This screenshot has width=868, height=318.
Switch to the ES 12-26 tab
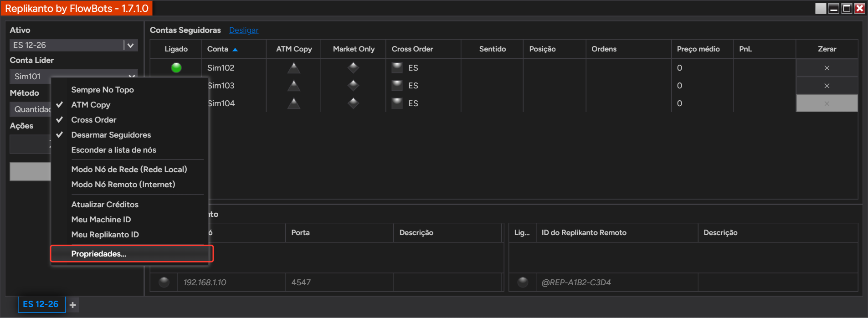click(x=41, y=304)
